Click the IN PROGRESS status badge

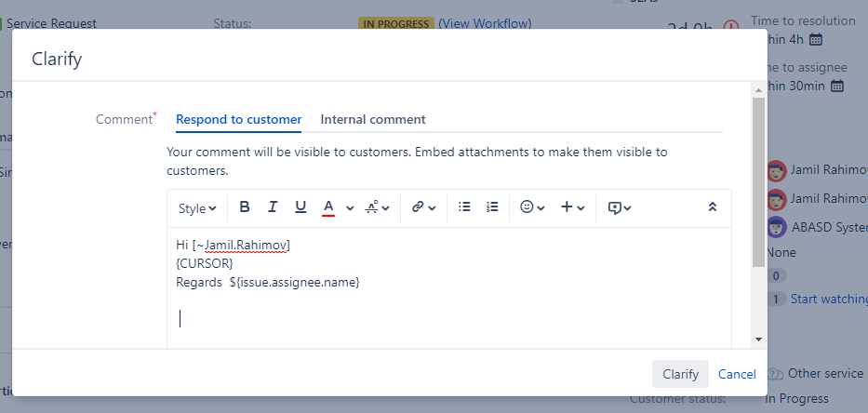click(395, 24)
